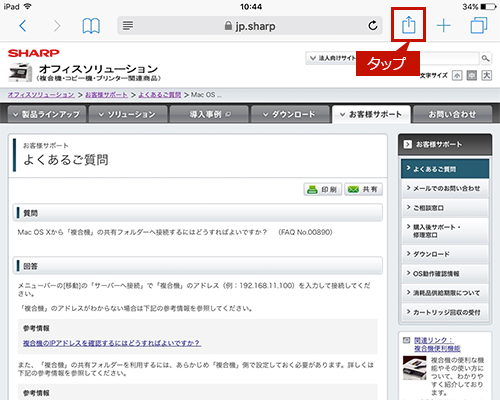Open a new tab with the plus icon
Screen dimensions: 500x400
(x=444, y=26)
